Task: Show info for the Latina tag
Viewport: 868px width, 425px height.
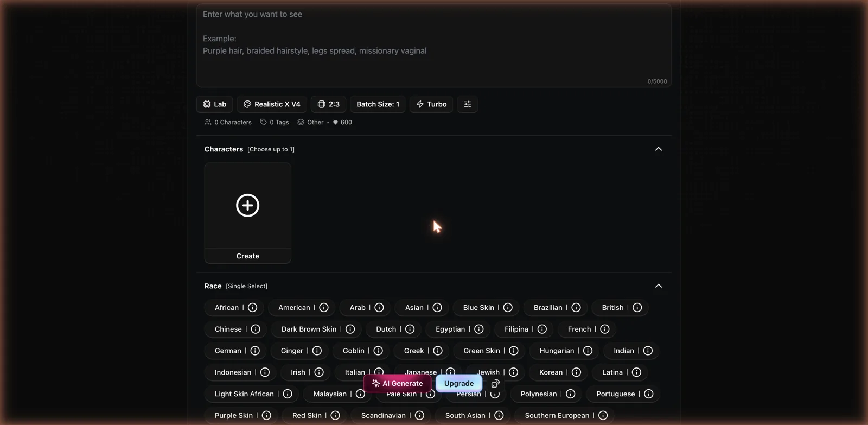Action: (636, 372)
